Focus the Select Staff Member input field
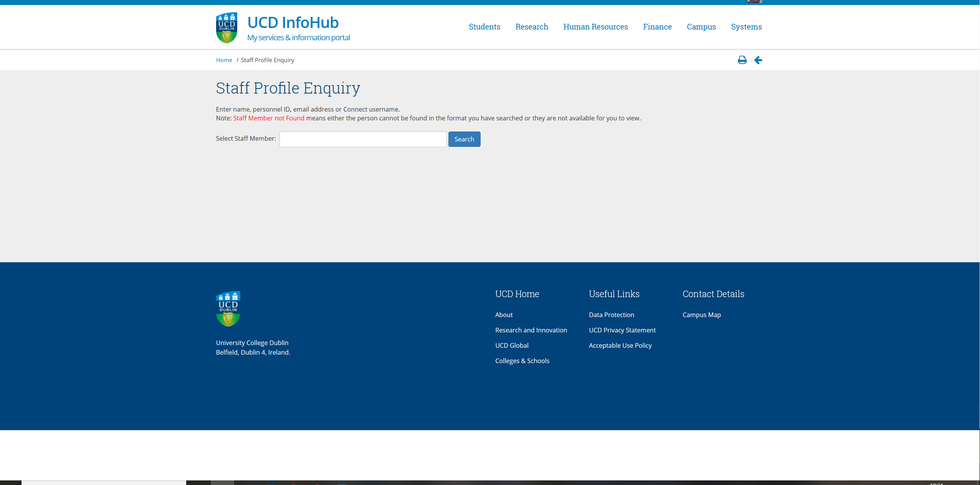 363,139
